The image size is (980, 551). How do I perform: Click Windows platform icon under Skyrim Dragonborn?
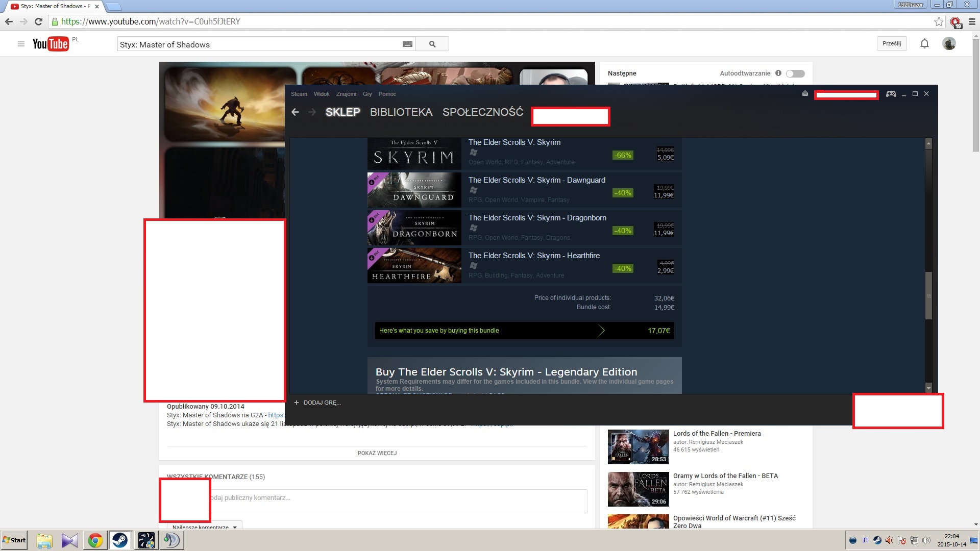(x=473, y=228)
